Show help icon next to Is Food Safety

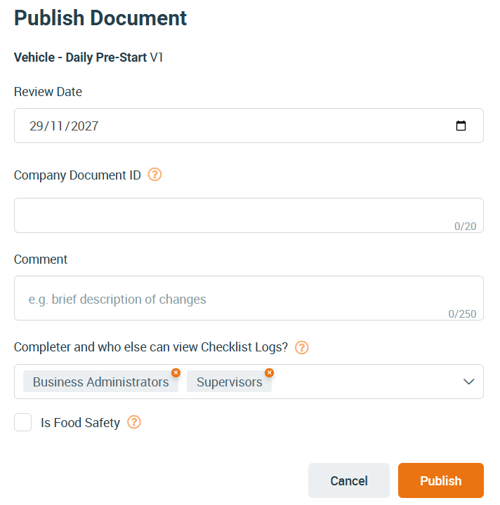[134, 422]
